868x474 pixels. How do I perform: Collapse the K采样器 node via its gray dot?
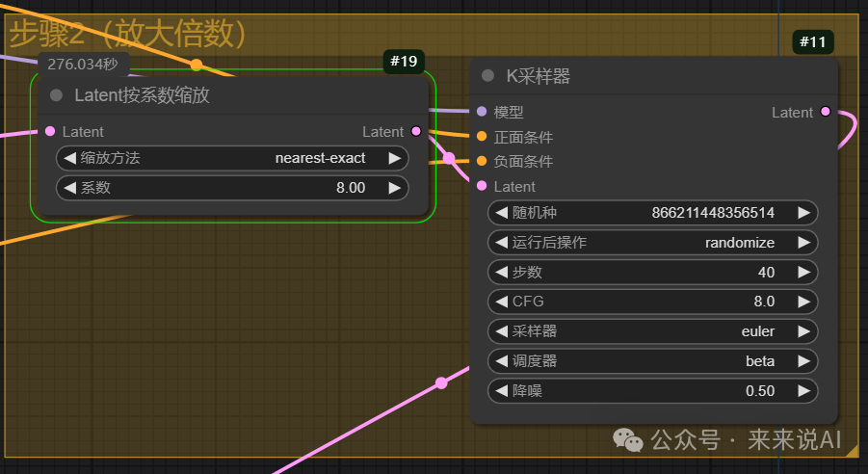coord(487,75)
